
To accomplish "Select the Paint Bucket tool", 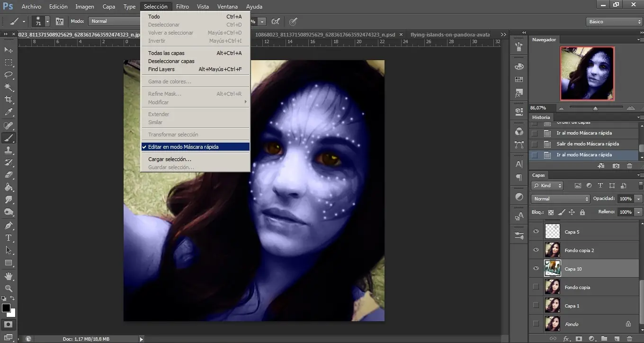I will 9,187.
